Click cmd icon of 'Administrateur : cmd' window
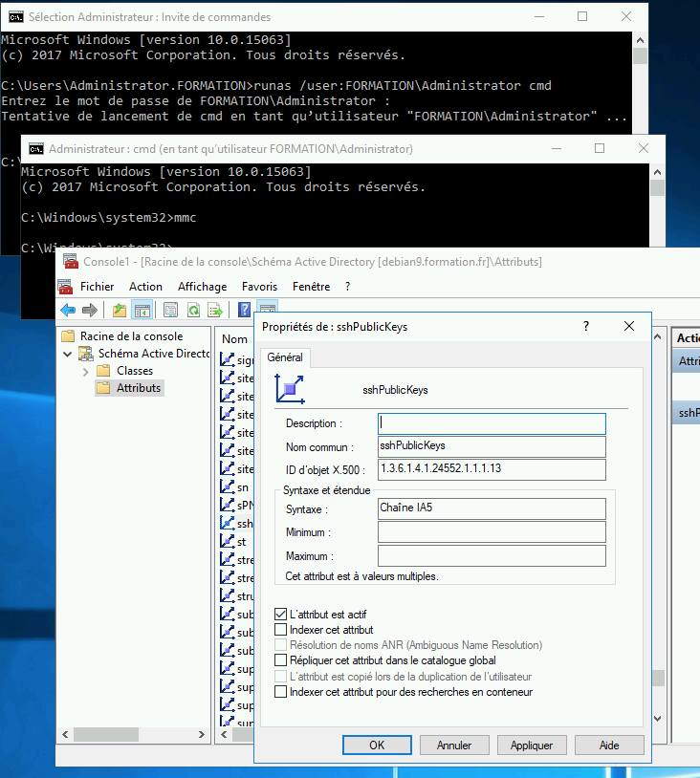Image resolution: width=700 pixels, height=778 pixels. 35,149
